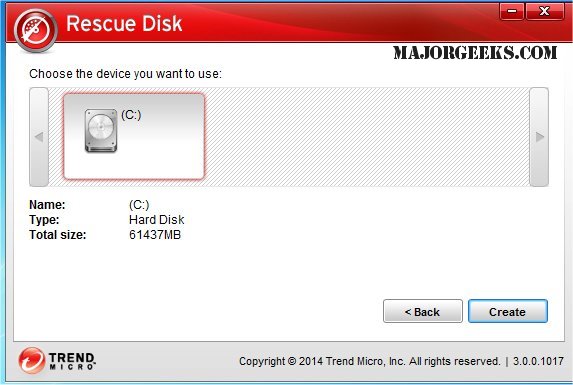Click the 61437MB total size value
The width and height of the screenshot is (573, 385).
[x=155, y=235]
